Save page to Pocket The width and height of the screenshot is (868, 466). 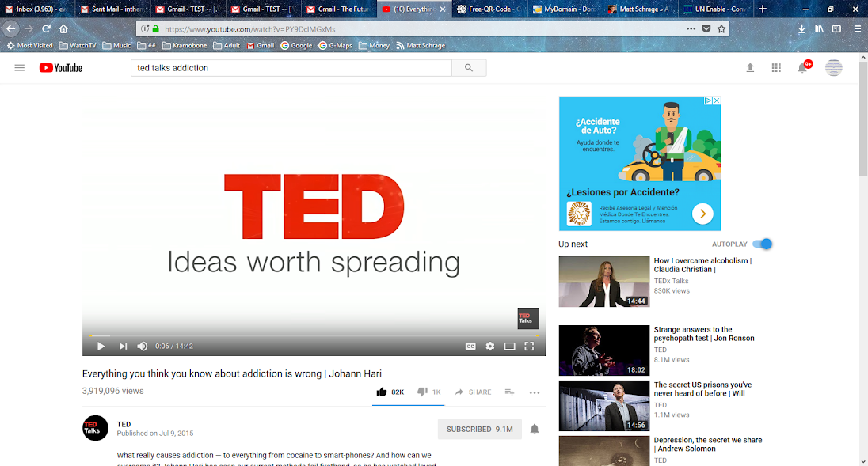pos(706,28)
